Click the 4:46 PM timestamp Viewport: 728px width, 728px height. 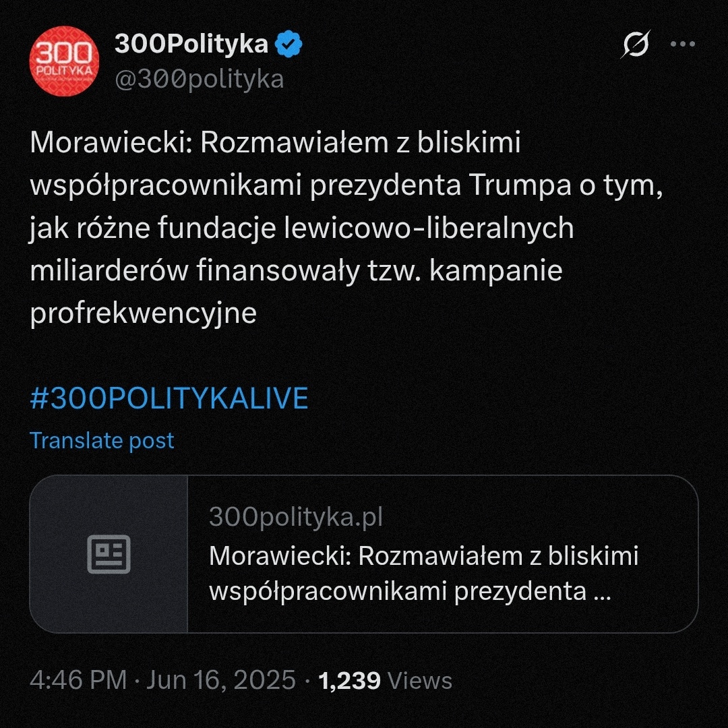[x=78, y=679]
